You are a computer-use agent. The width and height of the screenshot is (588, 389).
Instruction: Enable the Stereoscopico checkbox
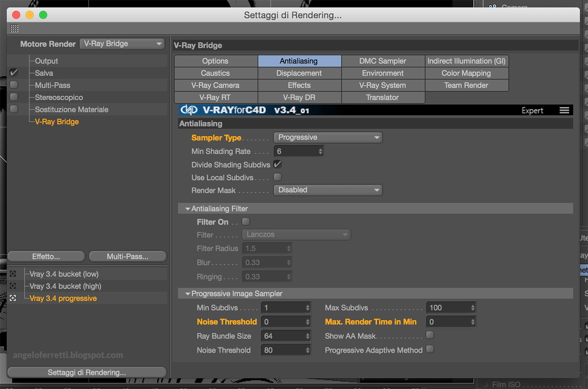14,97
